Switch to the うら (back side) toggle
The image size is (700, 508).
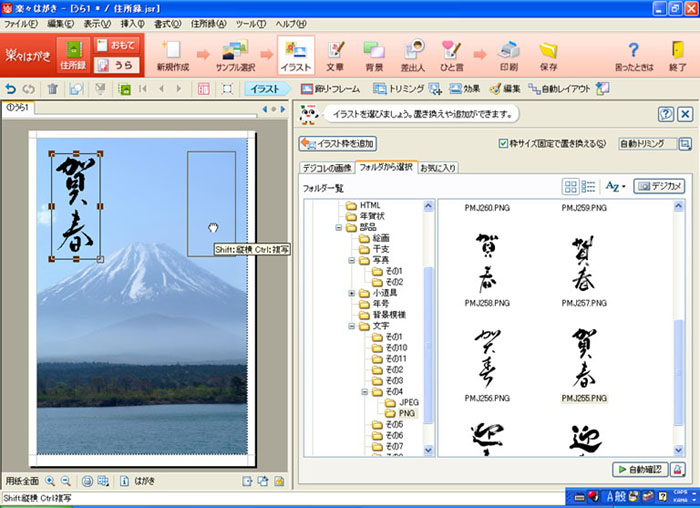[117, 64]
